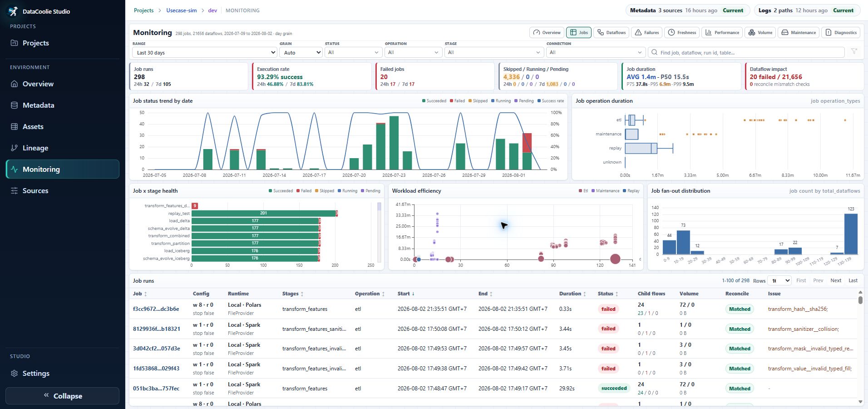Screen dimensions: 868x409
Task: Click the Usecase-sim breadcrumb link
Action: pos(182,10)
